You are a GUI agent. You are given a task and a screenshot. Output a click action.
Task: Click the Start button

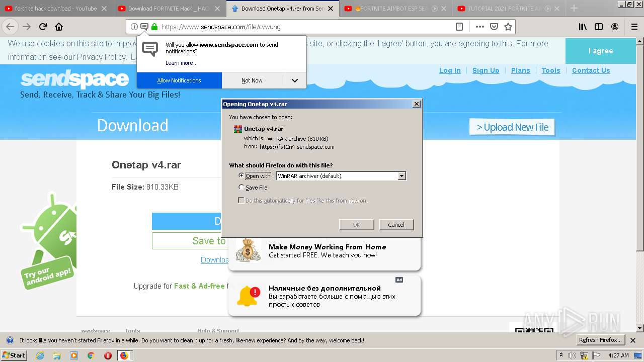point(14,355)
